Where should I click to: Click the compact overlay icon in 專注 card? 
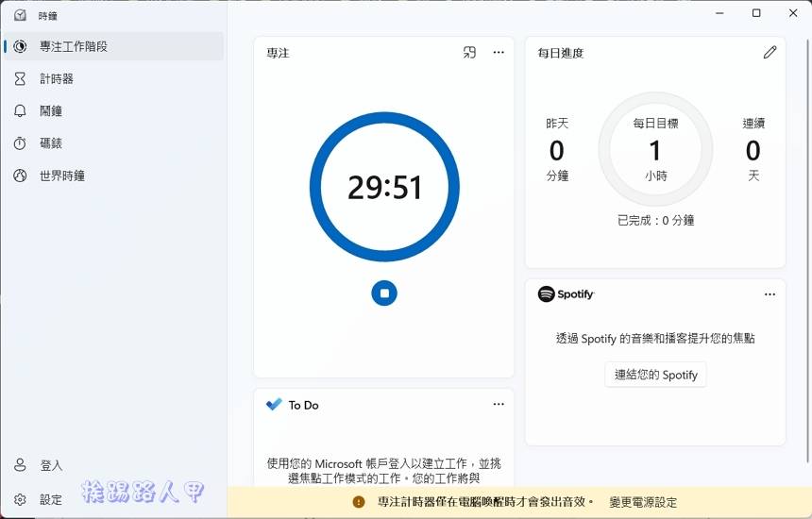tap(469, 53)
